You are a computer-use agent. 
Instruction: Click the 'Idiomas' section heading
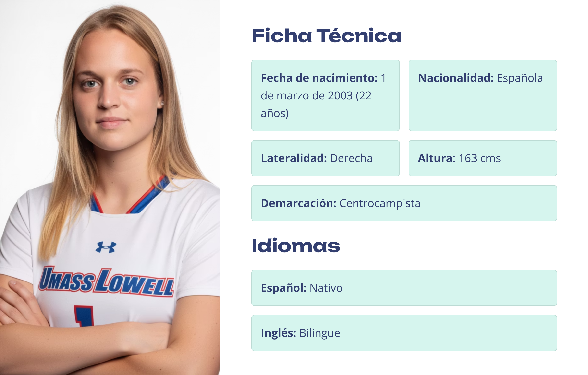[x=296, y=246]
